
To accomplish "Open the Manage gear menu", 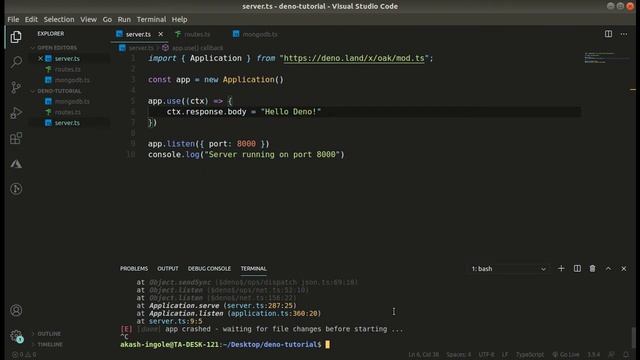I will click(x=16, y=336).
